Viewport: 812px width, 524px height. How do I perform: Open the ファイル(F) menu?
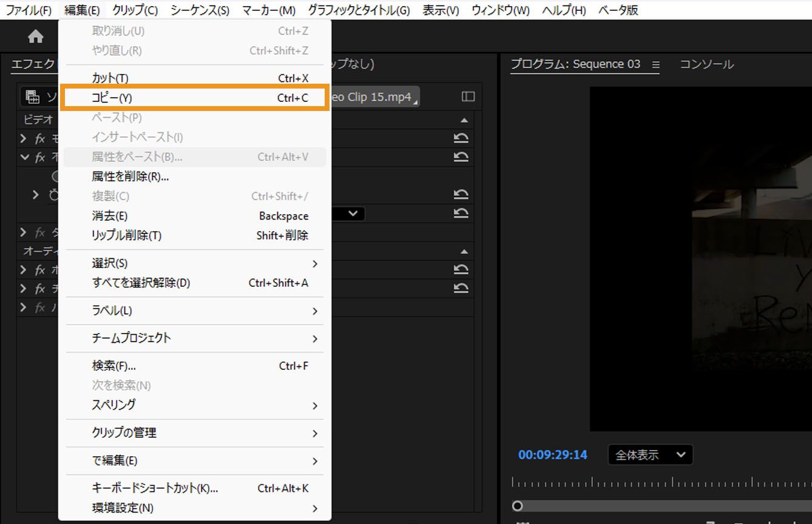coord(29,10)
